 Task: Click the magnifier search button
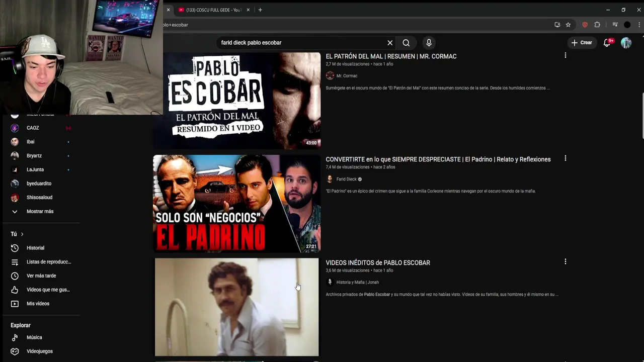point(406,43)
